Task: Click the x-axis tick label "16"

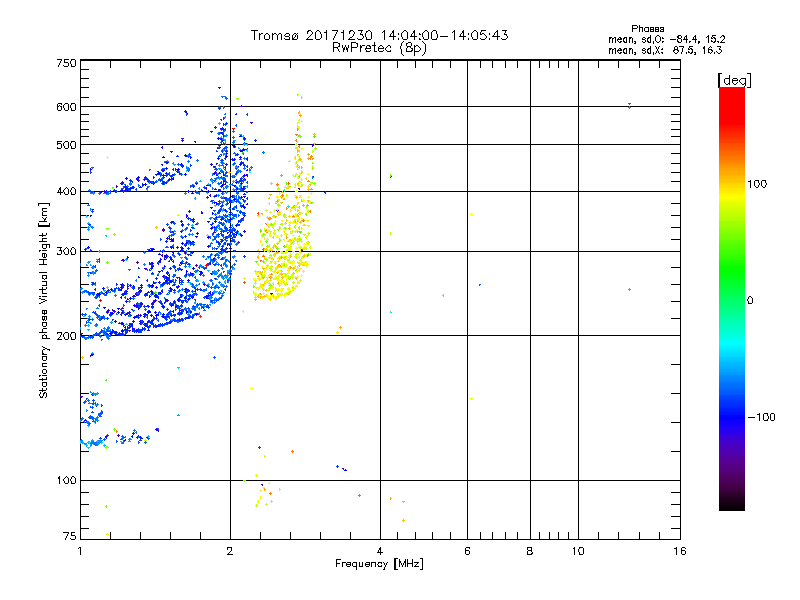Action: [x=680, y=551]
